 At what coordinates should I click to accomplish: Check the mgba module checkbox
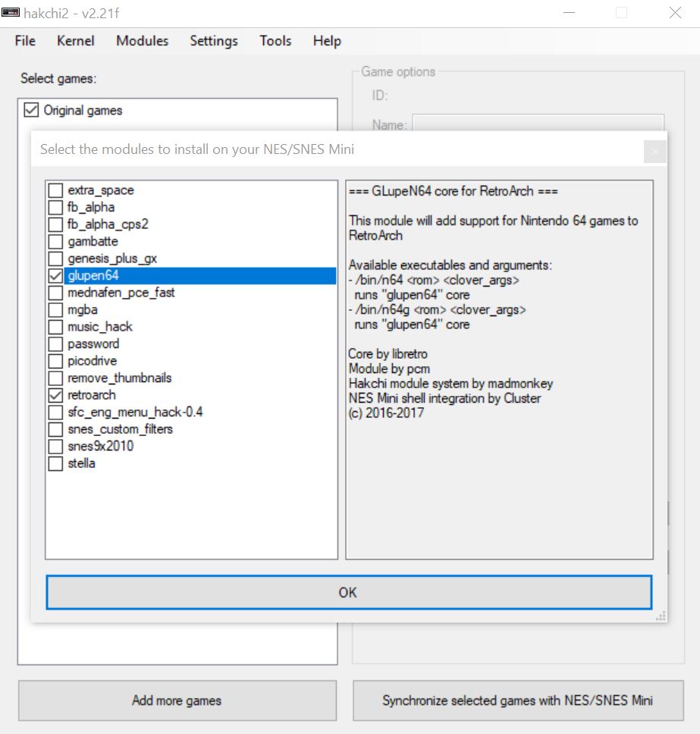55,310
